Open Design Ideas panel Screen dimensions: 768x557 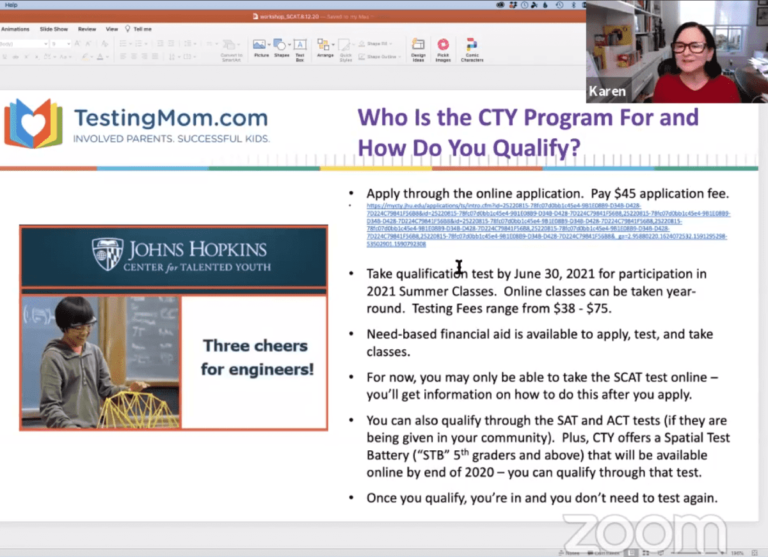(x=418, y=48)
